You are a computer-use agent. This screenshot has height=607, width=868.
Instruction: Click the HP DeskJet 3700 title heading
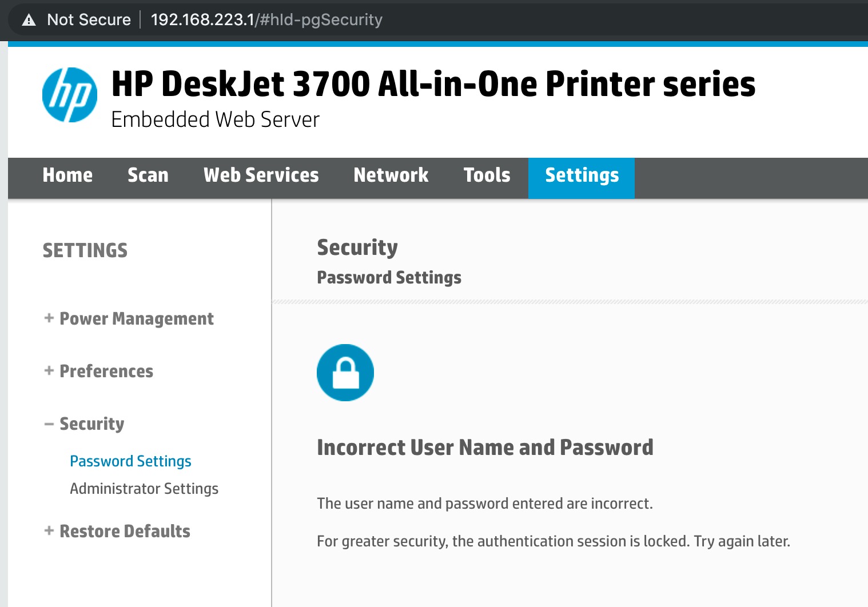click(x=433, y=84)
